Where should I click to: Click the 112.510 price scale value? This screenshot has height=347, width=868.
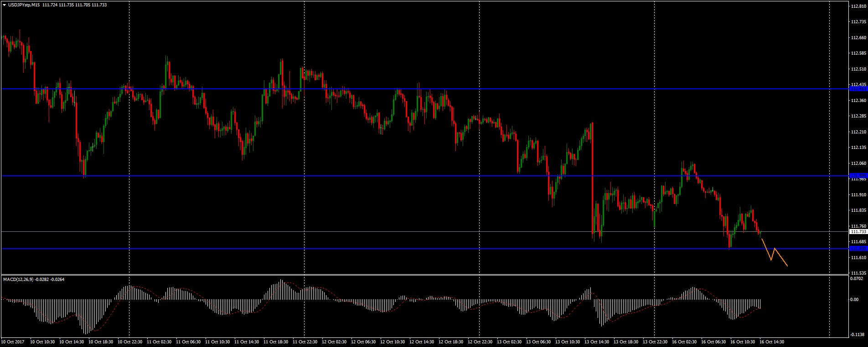click(x=858, y=69)
